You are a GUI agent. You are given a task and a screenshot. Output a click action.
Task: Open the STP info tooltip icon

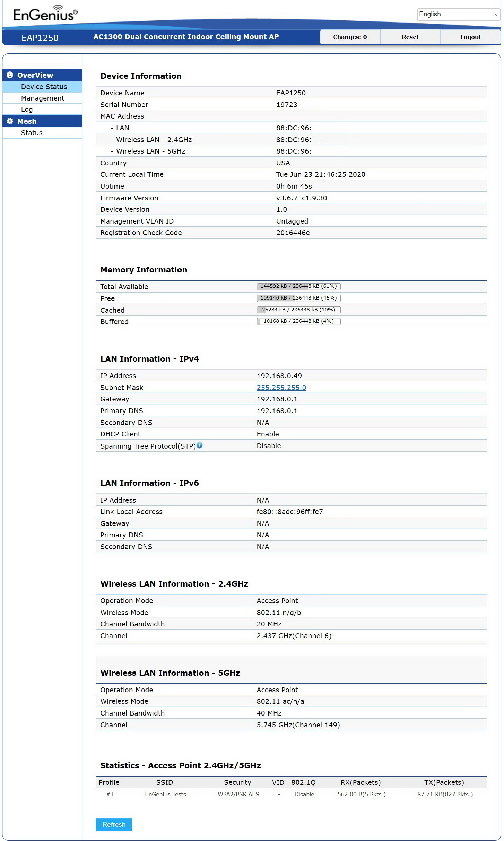pos(200,445)
